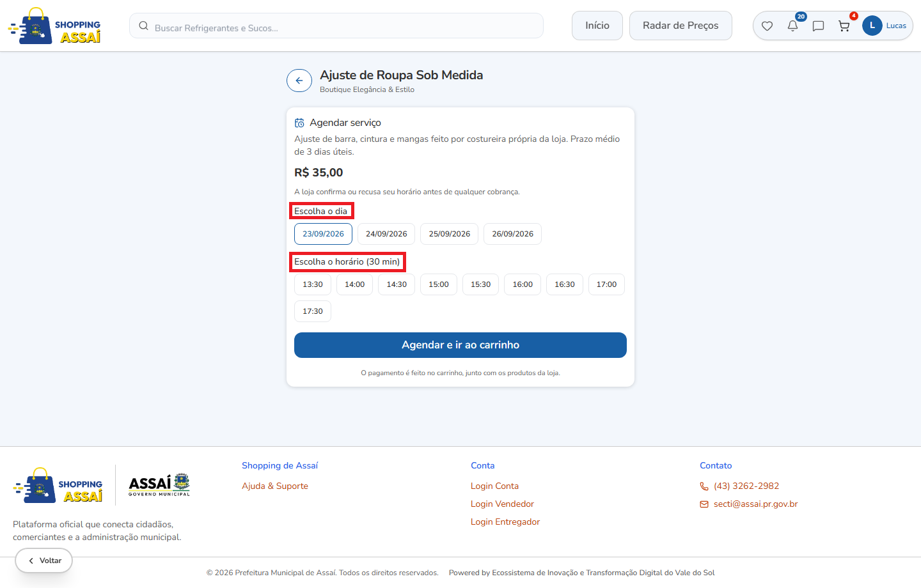Open Radar de Preços page
921x588 pixels.
click(681, 26)
